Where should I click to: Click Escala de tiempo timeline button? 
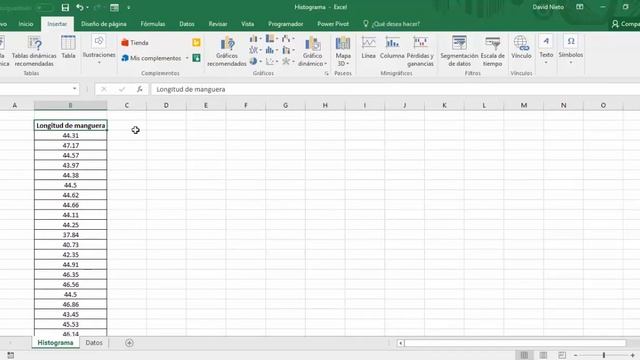coord(493,51)
